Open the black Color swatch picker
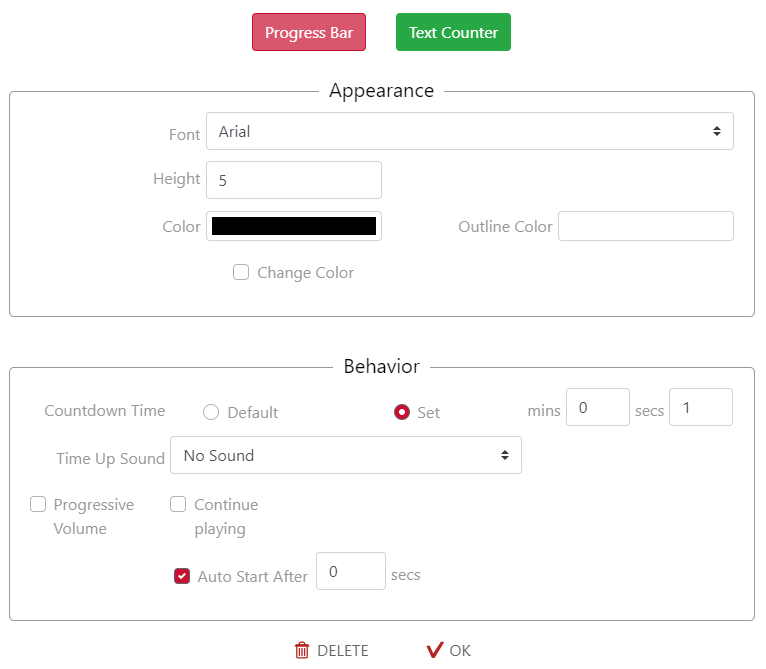The image size is (766, 669). pos(294,227)
